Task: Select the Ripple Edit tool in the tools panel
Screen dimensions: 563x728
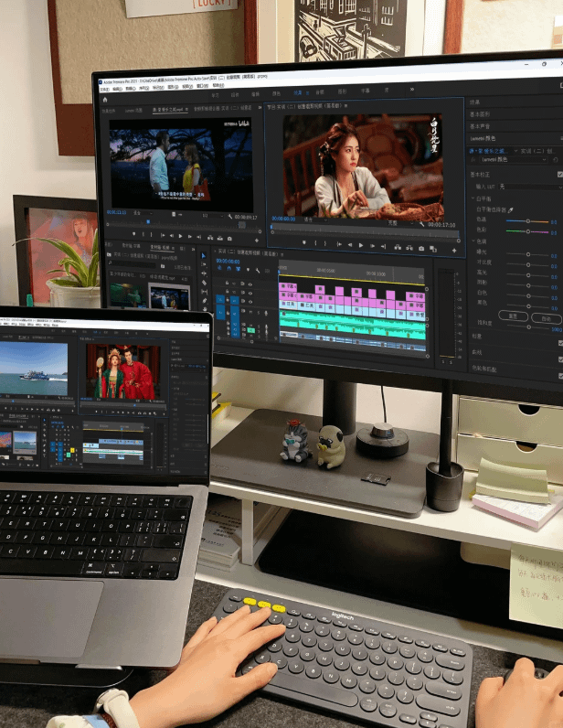Action: click(x=204, y=274)
